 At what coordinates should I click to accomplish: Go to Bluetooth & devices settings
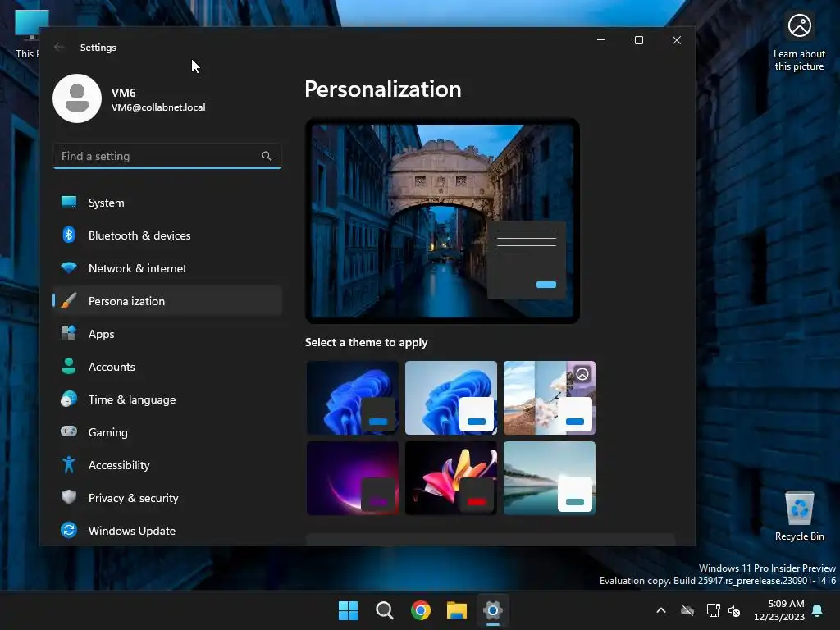pos(167,235)
